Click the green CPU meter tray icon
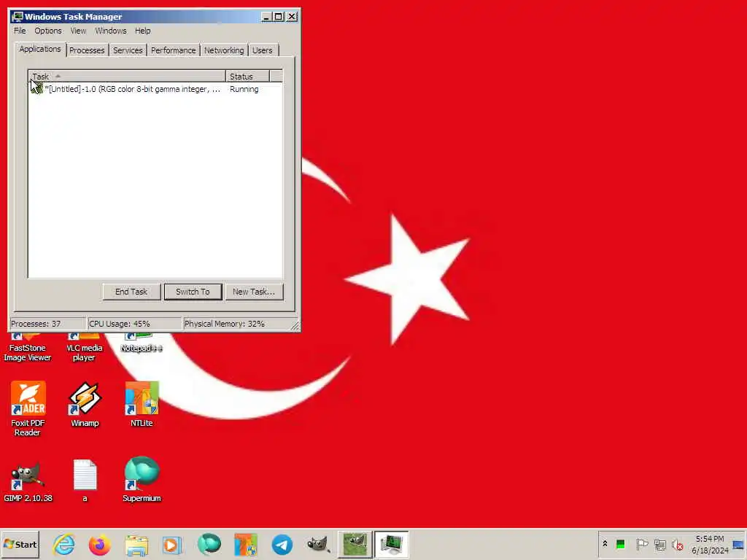 620,544
